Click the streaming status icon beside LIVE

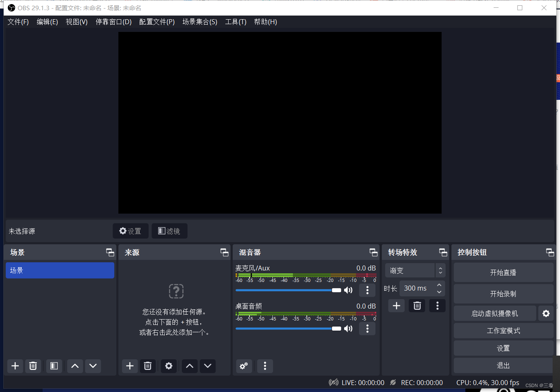pos(333,382)
